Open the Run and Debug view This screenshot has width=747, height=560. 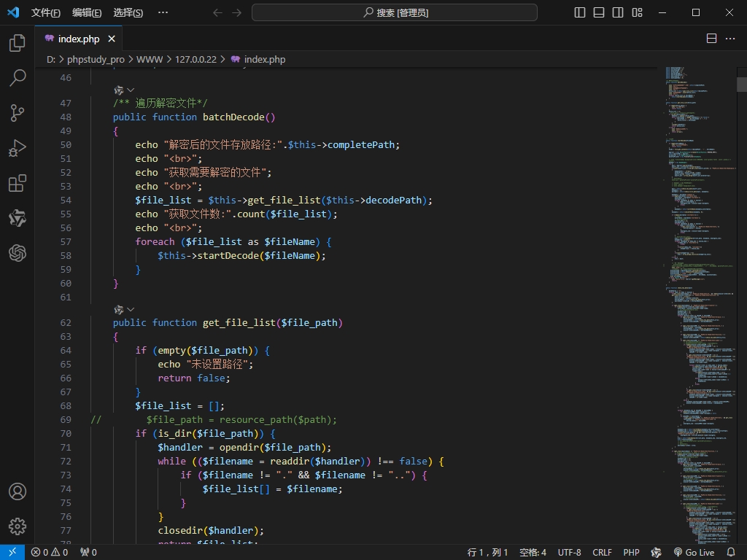click(x=18, y=148)
